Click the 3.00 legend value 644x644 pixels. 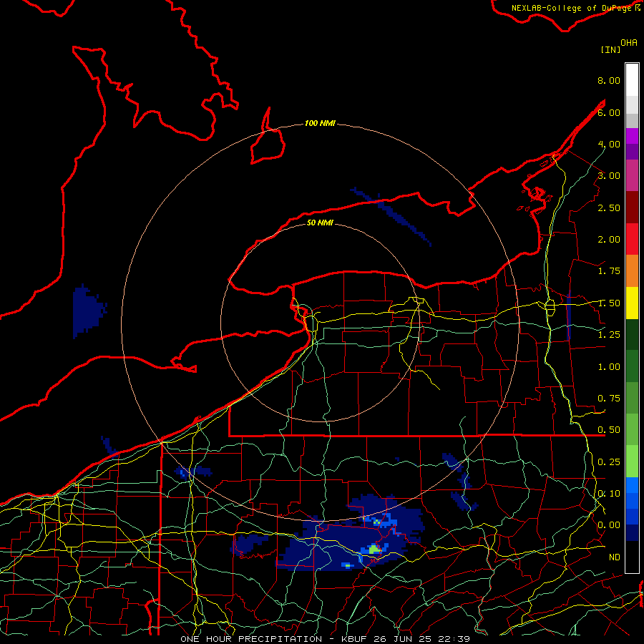click(x=609, y=176)
